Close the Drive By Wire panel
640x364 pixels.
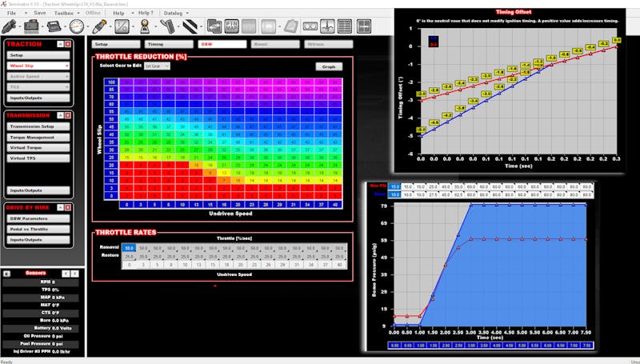coord(67,208)
